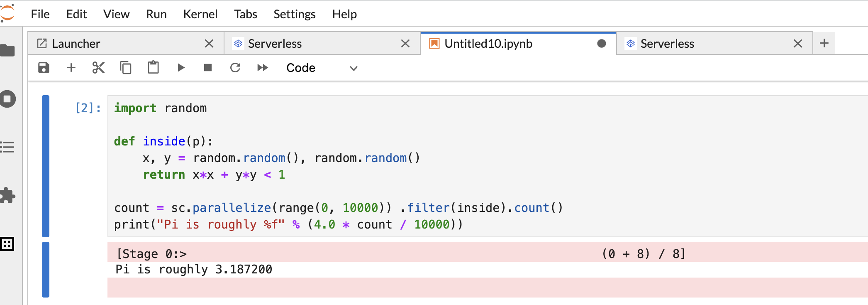Screen dimensions: 868x305
Task: Open the cell type Code dropdown
Action: 322,68
